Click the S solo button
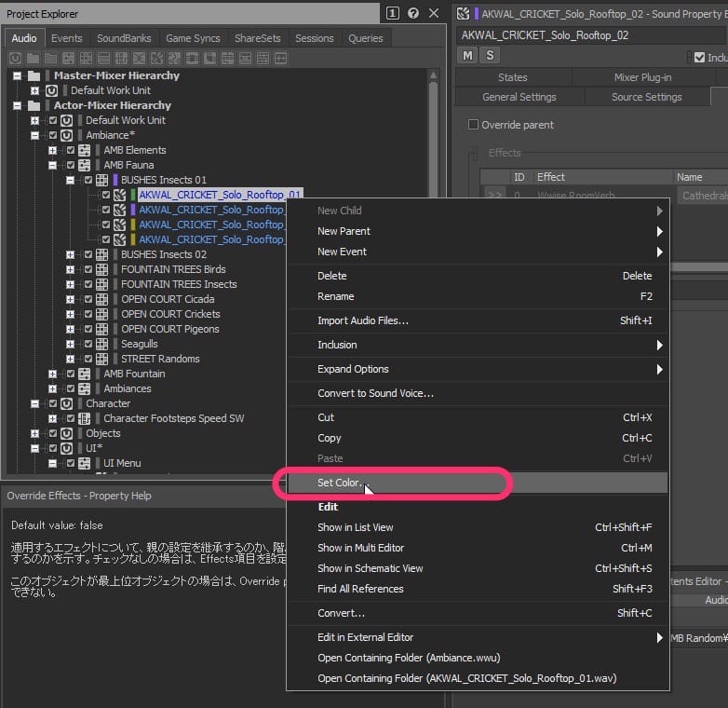The width and height of the screenshot is (728, 708). pos(490,55)
